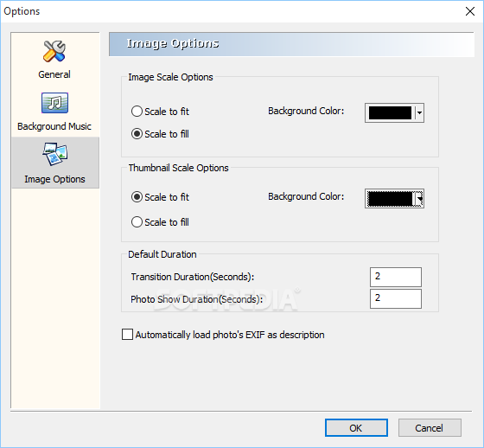Dismiss the dialog with Cancel
Screen dimensions: 484x448
point(430,428)
